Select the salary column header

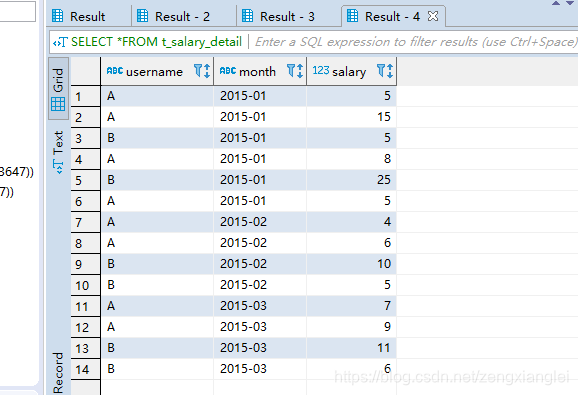(352, 71)
